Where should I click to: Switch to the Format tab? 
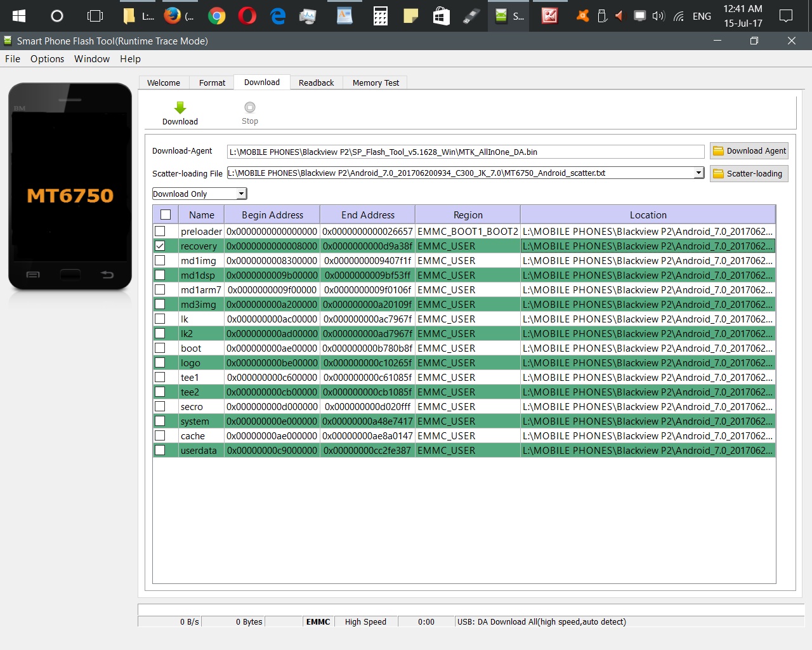point(212,83)
